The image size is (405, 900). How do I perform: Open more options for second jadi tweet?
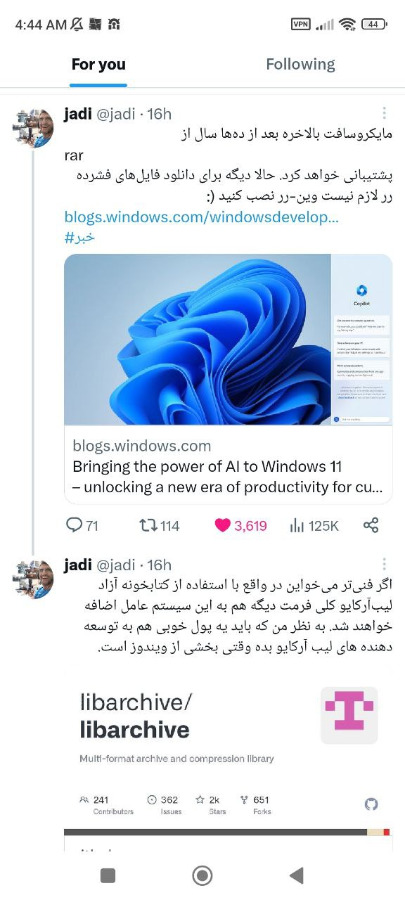384,564
